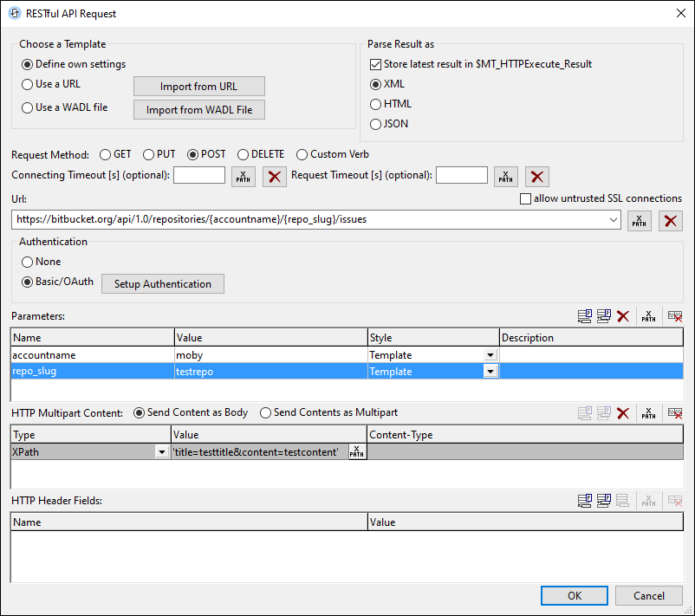695x616 pixels.
Task: Delete selected parameter in Parameters toolbar
Action: click(622, 317)
